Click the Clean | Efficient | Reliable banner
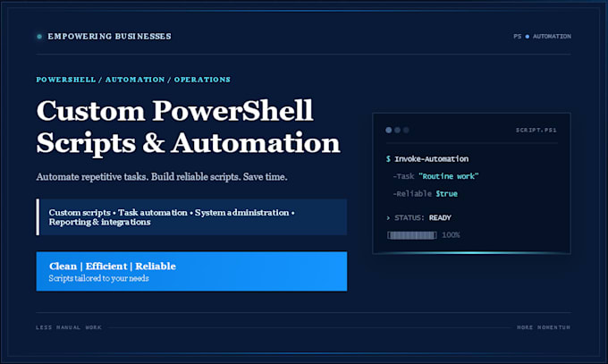 tap(191, 271)
